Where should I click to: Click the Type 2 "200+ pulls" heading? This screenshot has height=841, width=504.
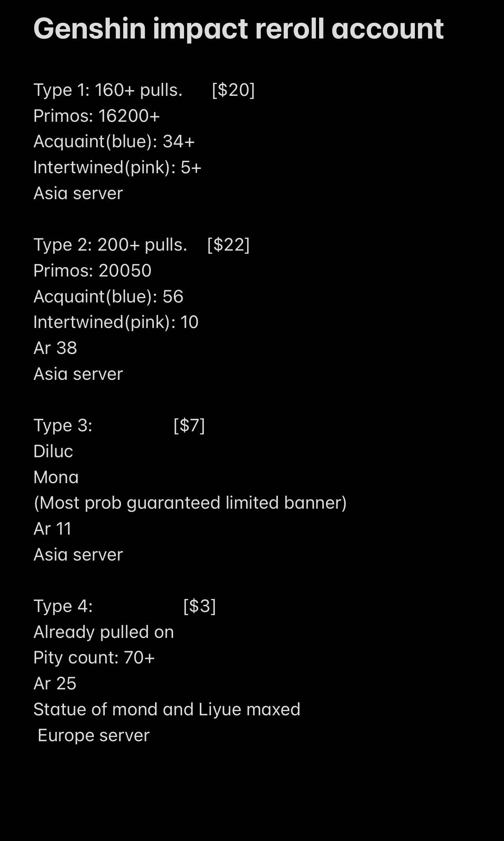coord(110,245)
